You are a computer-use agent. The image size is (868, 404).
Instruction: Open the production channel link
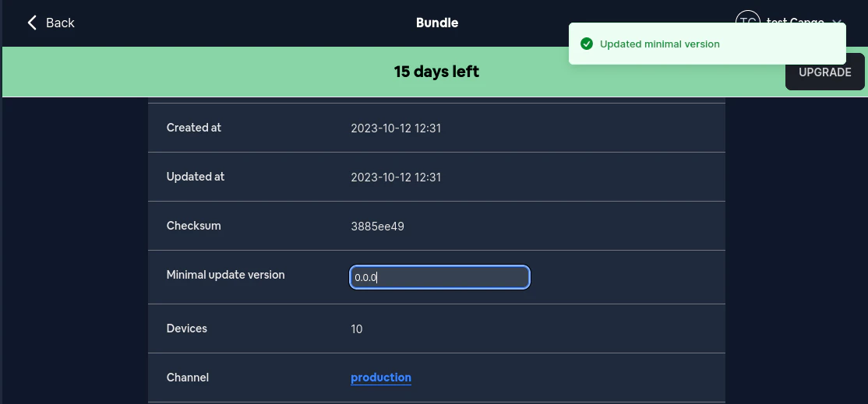[x=381, y=378]
